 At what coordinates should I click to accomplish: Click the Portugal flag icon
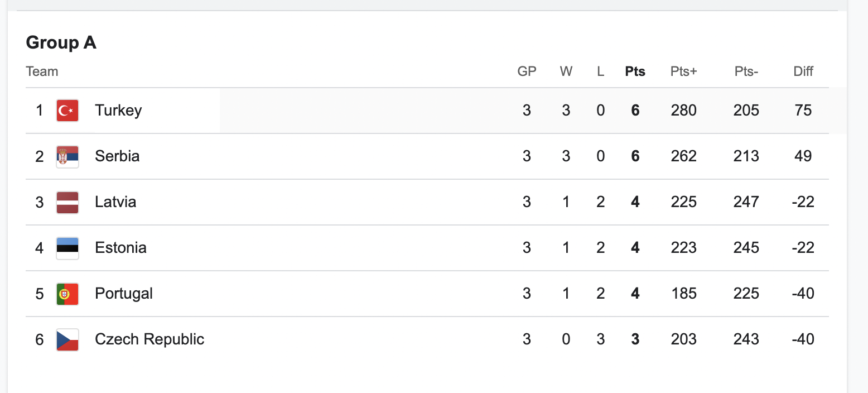point(67,294)
